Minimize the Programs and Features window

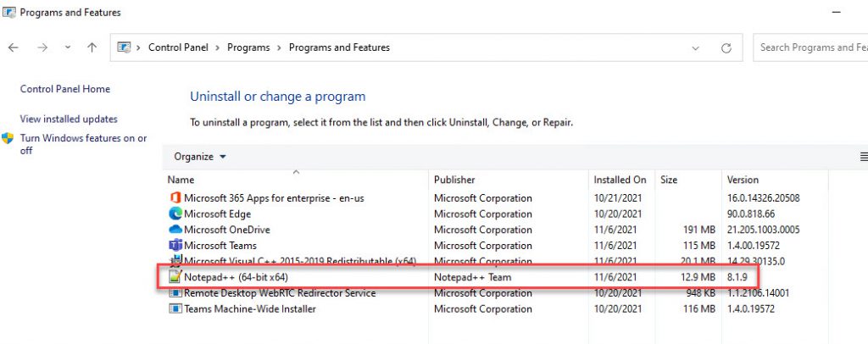point(836,12)
